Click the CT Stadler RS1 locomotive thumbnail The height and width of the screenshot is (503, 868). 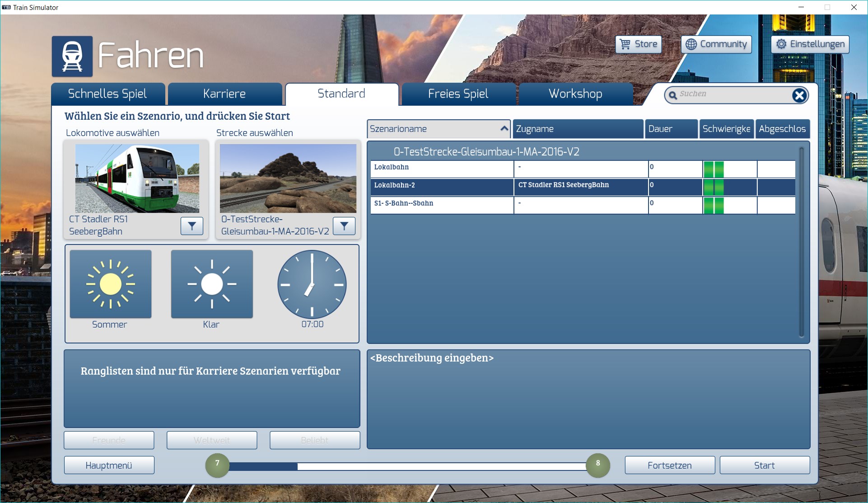click(137, 179)
